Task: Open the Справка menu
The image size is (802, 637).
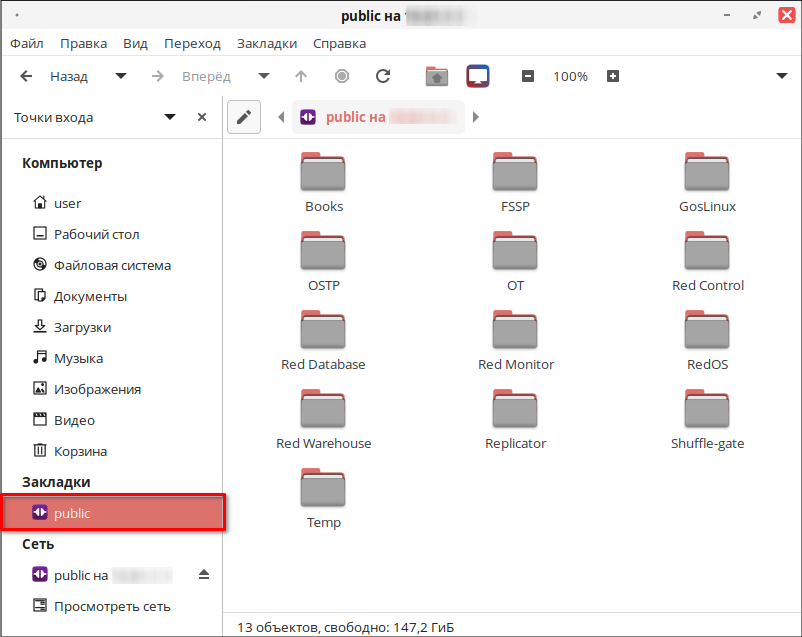Action: [x=340, y=43]
